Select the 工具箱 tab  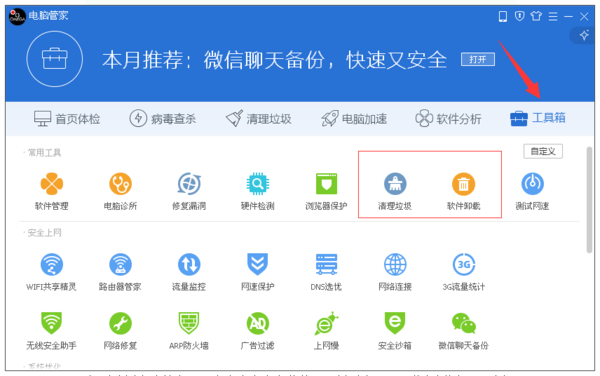538,118
